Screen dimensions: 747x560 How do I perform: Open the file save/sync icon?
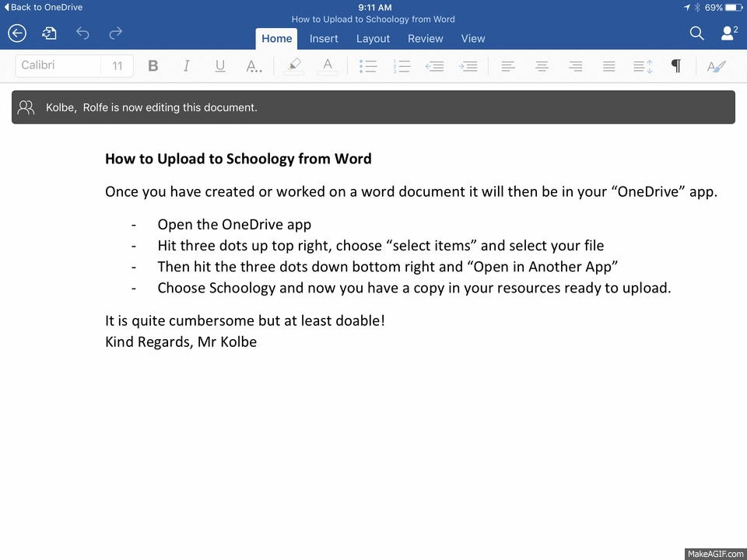pos(49,33)
